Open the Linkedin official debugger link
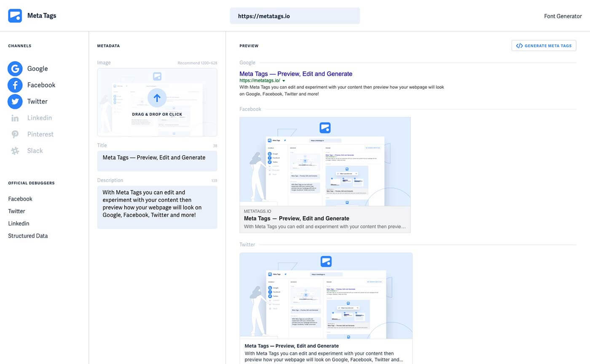The height and width of the screenshot is (364, 590). (19, 223)
